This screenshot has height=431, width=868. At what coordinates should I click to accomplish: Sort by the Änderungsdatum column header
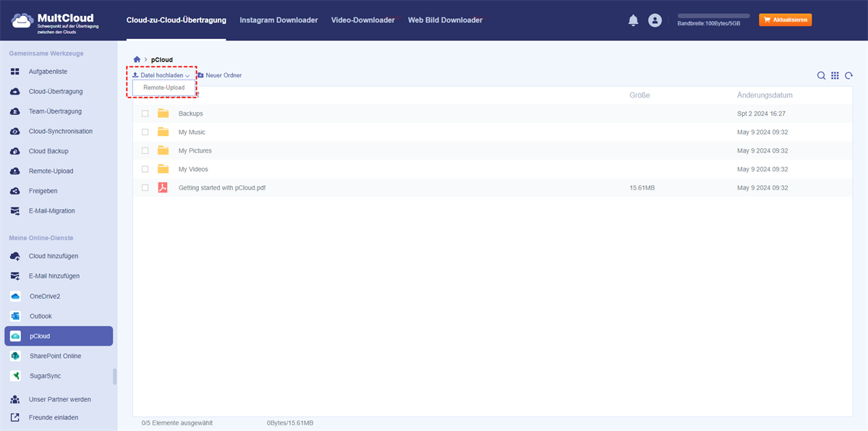pos(765,95)
